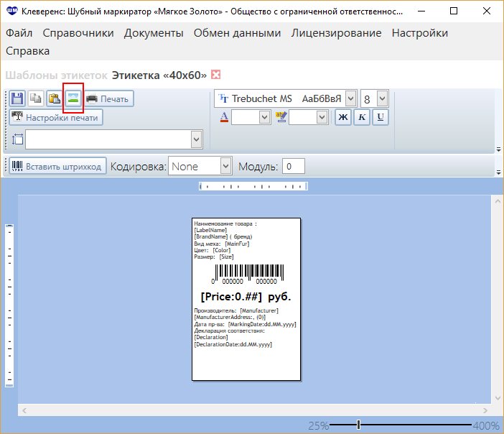Viewport: 504px width, 434px height.
Task: Click the Размер: [Size] line
Action: 214,257
